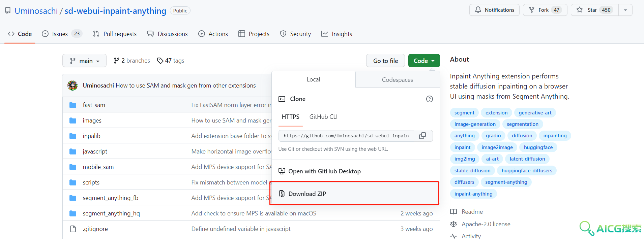Image resolution: width=644 pixels, height=239 pixels.
Task: Click the segment-anything topic tag
Action: tap(506, 182)
